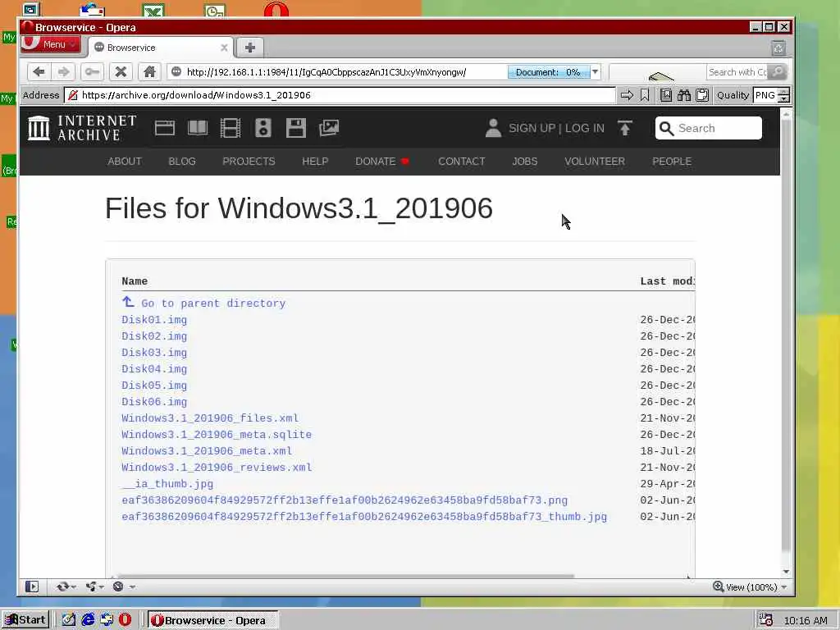Open Internet Archive video film icon
The width and height of the screenshot is (840, 630).
[231, 128]
